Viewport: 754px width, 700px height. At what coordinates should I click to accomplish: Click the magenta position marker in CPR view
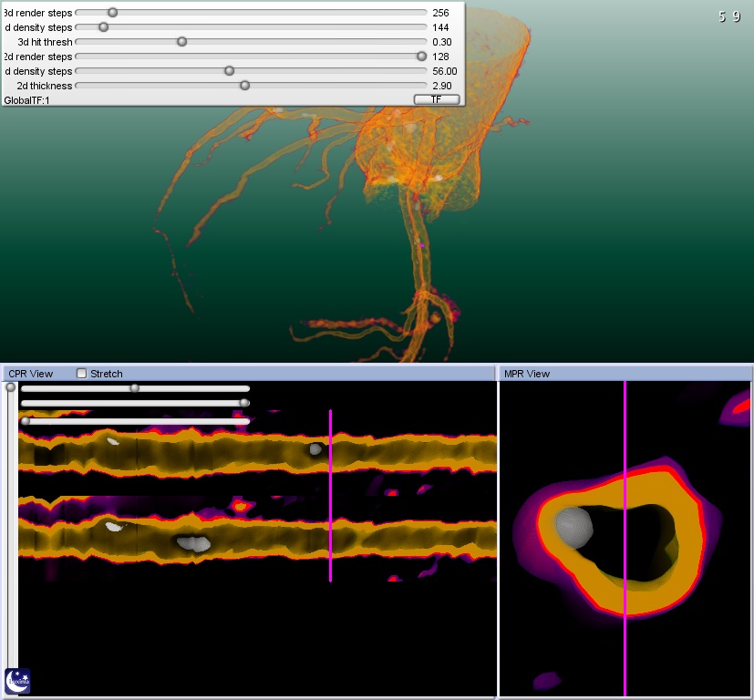pyautogui.click(x=330, y=495)
